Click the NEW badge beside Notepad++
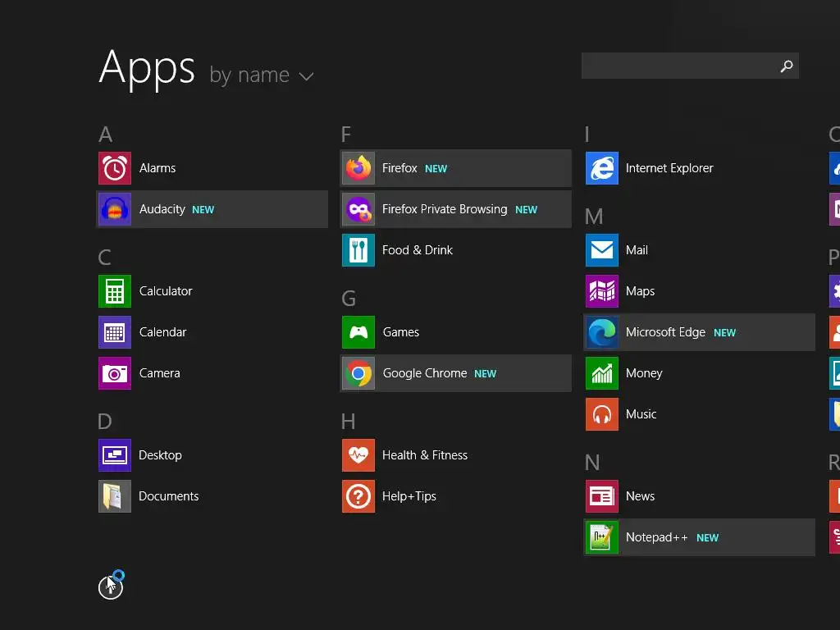840x630 pixels. 708,538
